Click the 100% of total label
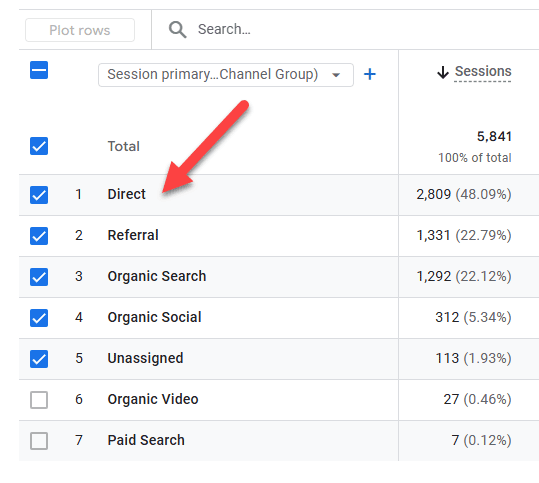Image resolution: width=539 pixels, height=483 pixels. [x=475, y=158]
